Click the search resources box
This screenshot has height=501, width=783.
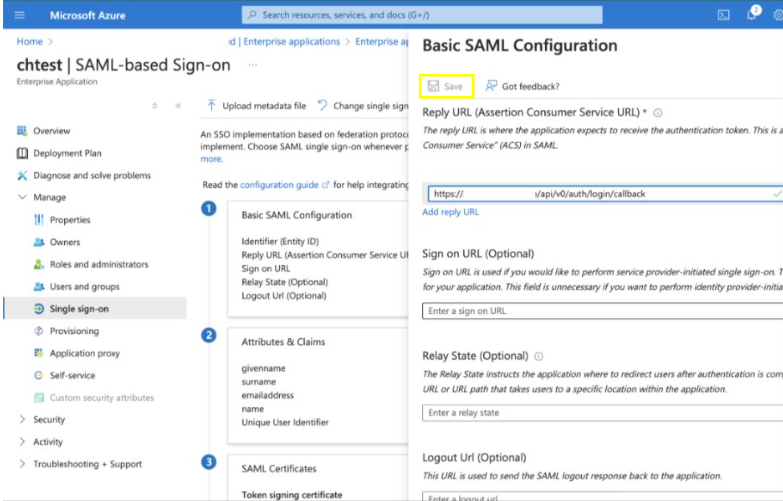point(422,15)
